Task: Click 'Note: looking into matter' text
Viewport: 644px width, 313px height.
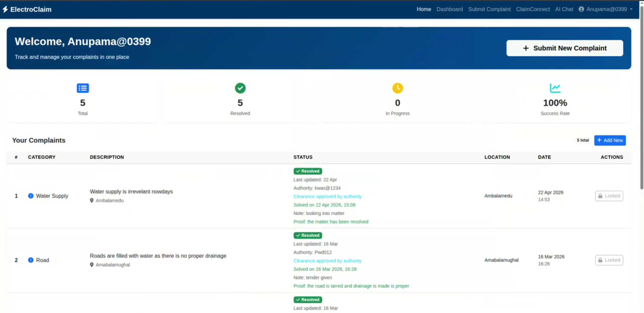Action: [319, 213]
